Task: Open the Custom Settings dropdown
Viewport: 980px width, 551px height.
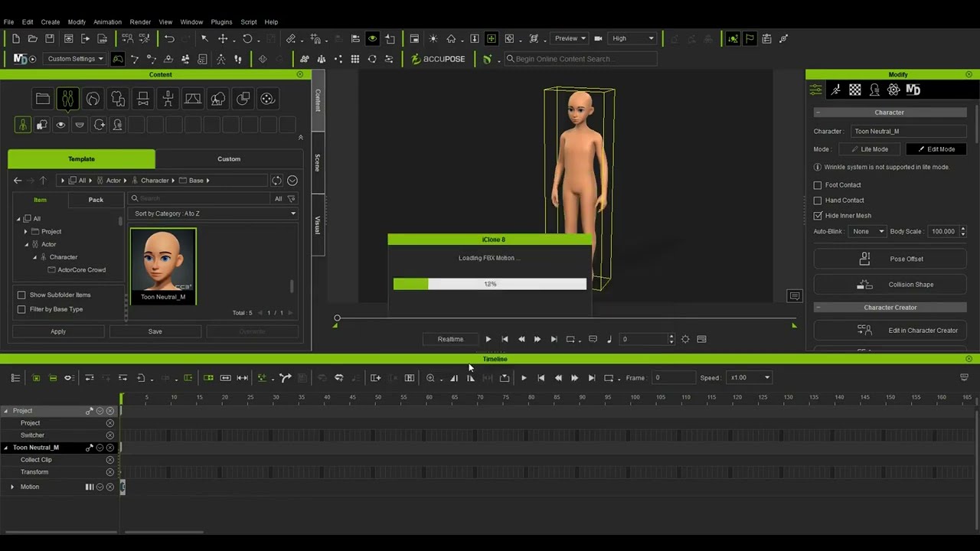Action: pyautogui.click(x=74, y=59)
